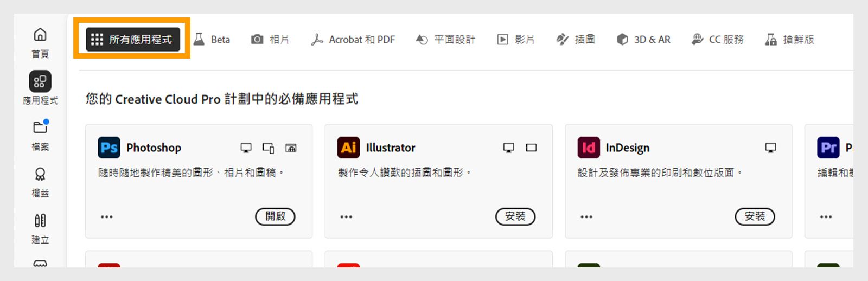
Task: Click the 安裝 button for Illustrator
Action: (515, 216)
